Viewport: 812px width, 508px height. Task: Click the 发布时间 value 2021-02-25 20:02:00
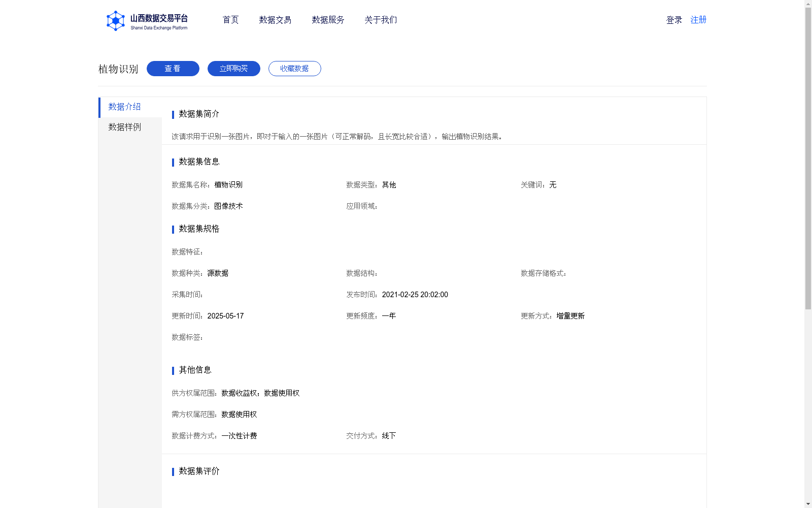coord(415,295)
